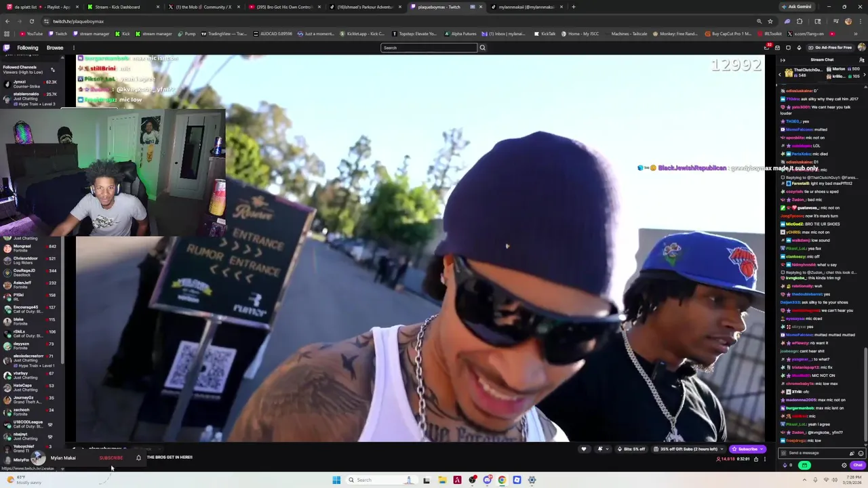Open Jynxzi channel in followed list
The image size is (868, 488).
(x=31, y=84)
